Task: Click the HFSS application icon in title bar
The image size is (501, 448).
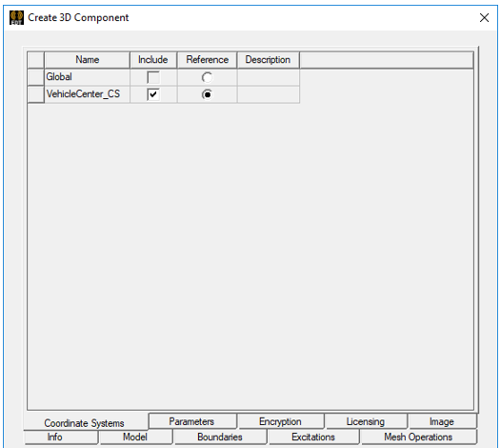Action: click(16, 17)
